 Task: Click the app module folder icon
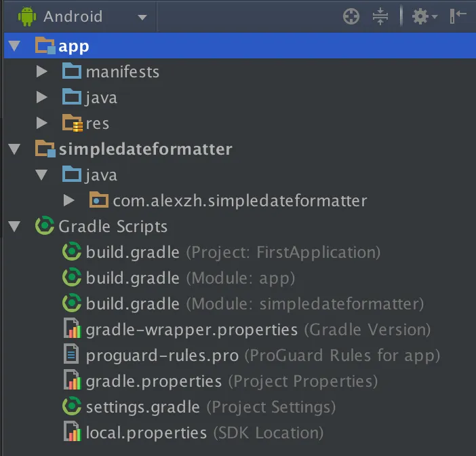45,45
